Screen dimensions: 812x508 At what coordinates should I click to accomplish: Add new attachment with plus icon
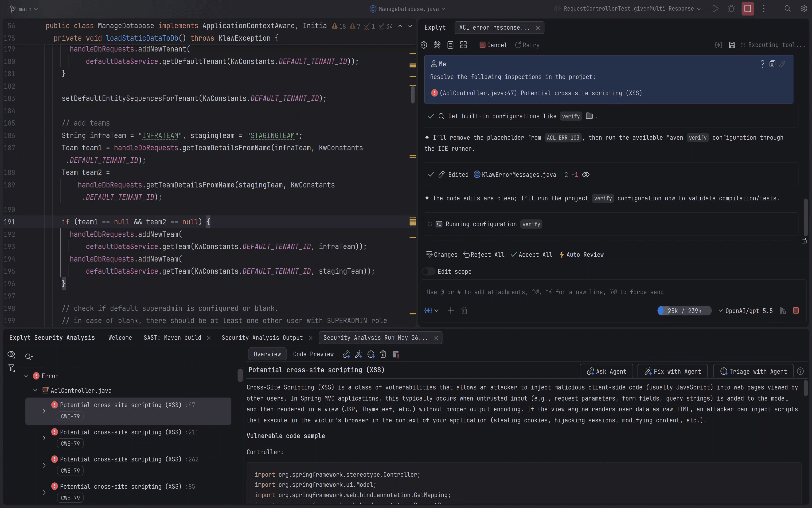(451, 310)
